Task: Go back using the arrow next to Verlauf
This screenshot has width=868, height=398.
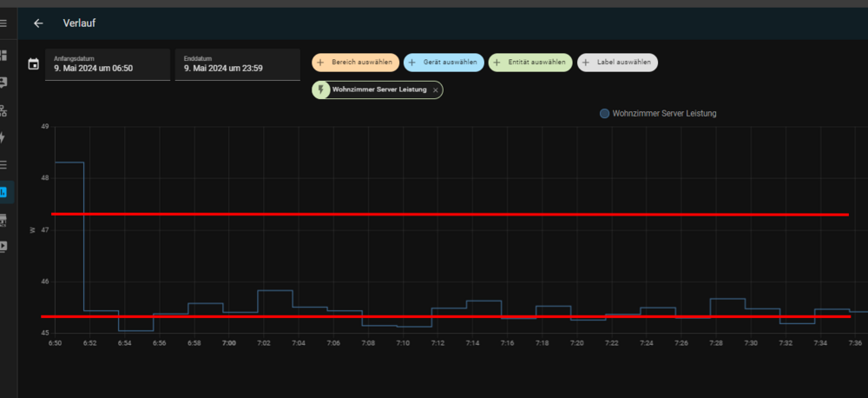Action: pos(37,23)
